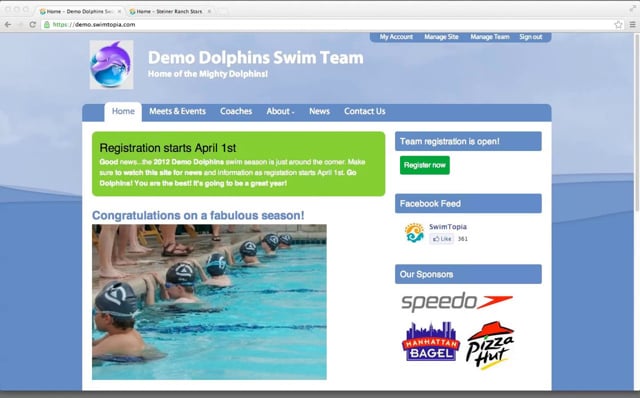Expand the About dropdown menu
640x398 pixels.
pyautogui.click(x=280, y=111)
